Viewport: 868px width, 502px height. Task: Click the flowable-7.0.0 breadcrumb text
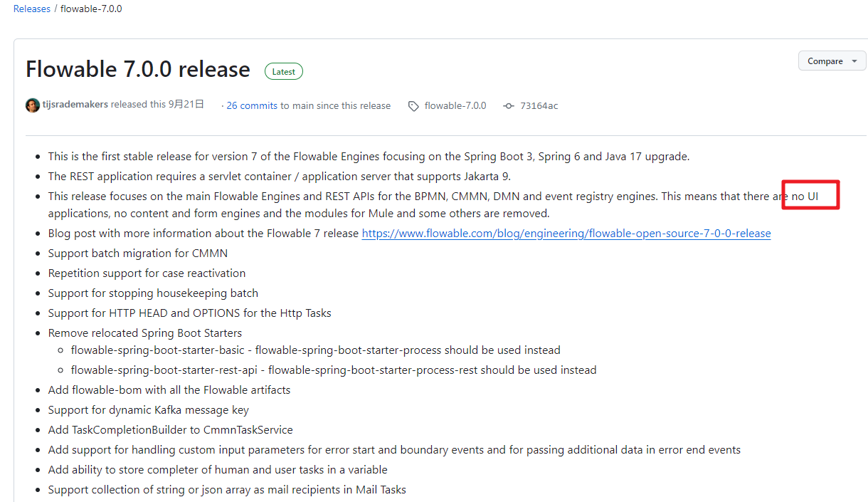91,9
